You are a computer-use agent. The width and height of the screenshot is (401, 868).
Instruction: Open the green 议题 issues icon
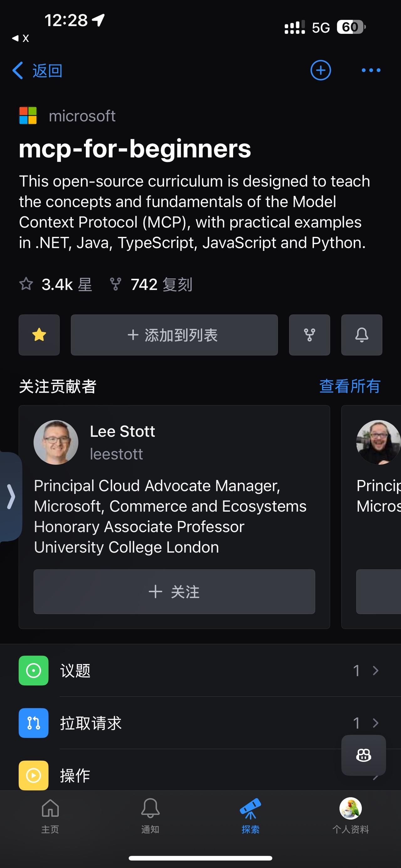[x=34, y=671]
